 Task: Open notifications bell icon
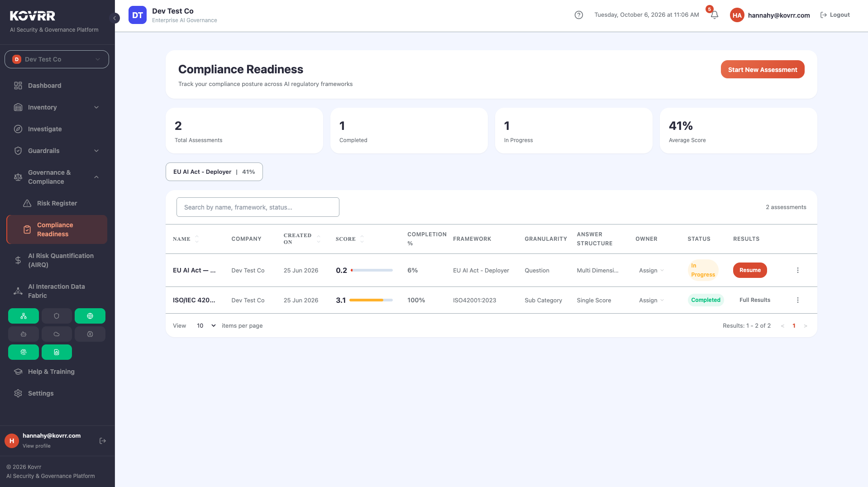[714, 15]
